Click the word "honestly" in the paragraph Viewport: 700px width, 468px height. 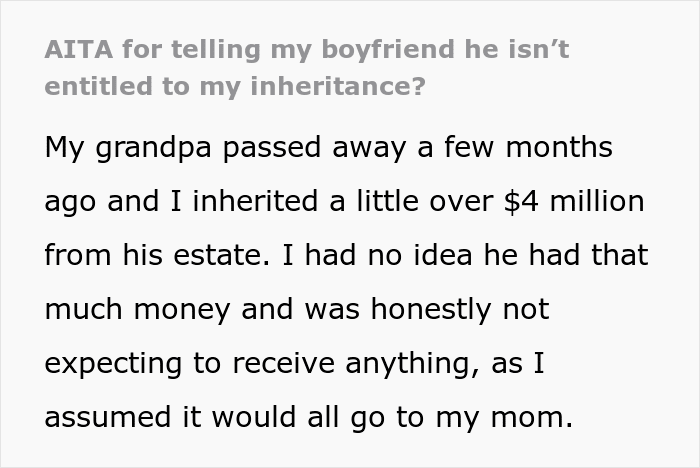pyautogui.click(x=431, y=309)
